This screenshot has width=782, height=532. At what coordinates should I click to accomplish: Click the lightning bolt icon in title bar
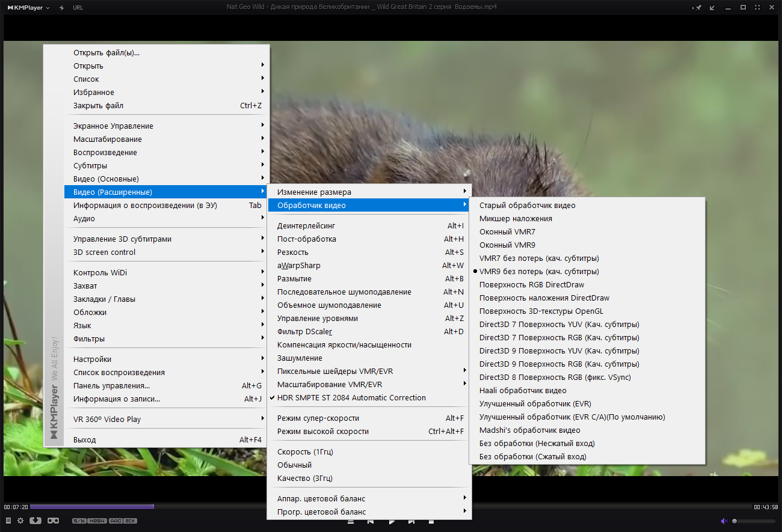[x=62, y=8]
